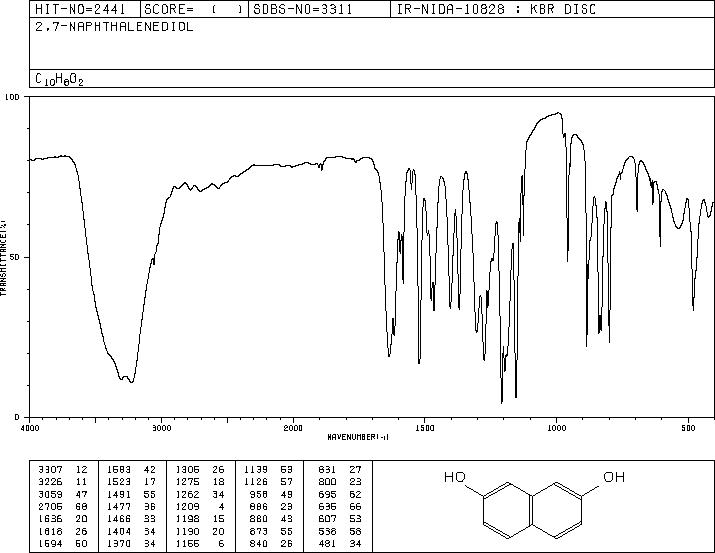Select the 3307 peak entry in the table
The width and height of the screenshot is (715, 553).
pyautogui.click(x=62, y=469)
